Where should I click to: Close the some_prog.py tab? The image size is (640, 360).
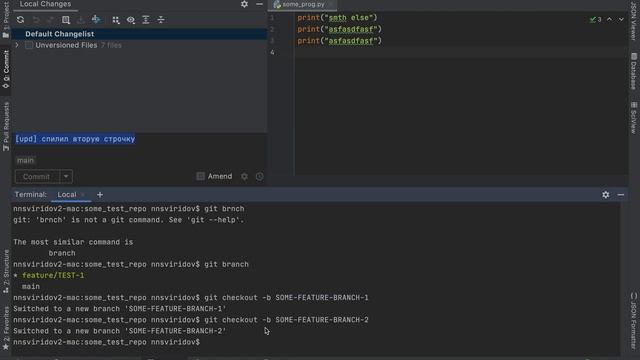[x=331, y=4]
